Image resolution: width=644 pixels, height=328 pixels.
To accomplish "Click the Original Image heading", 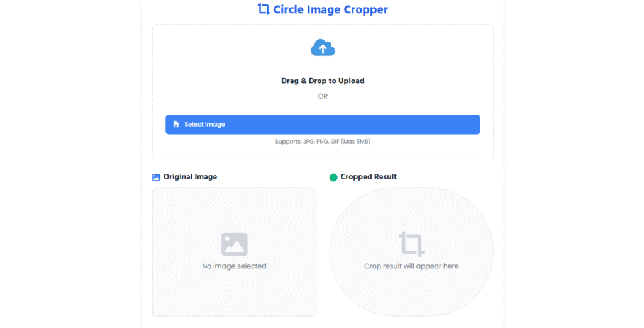I will 190,177.
